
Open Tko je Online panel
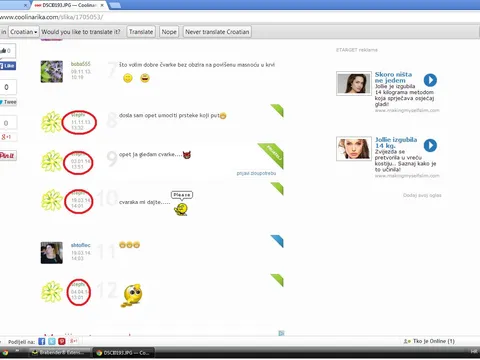click(x=429, y=341)
